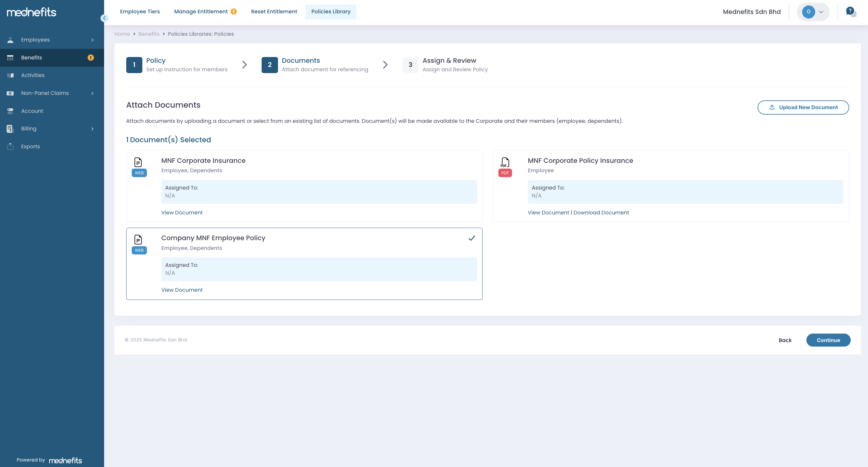Collapse the sidebar with arrow button
This screenshot has height=467, width=868.
click(104, 18)
